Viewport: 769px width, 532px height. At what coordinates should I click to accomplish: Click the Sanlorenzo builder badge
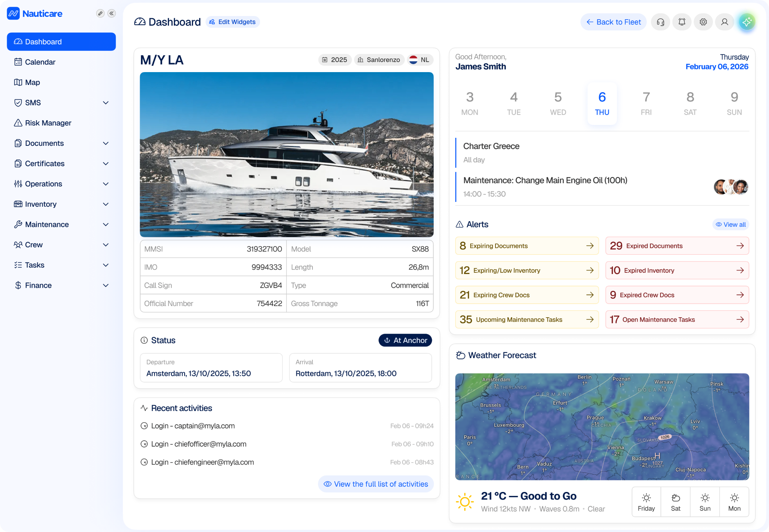point(379,60)
